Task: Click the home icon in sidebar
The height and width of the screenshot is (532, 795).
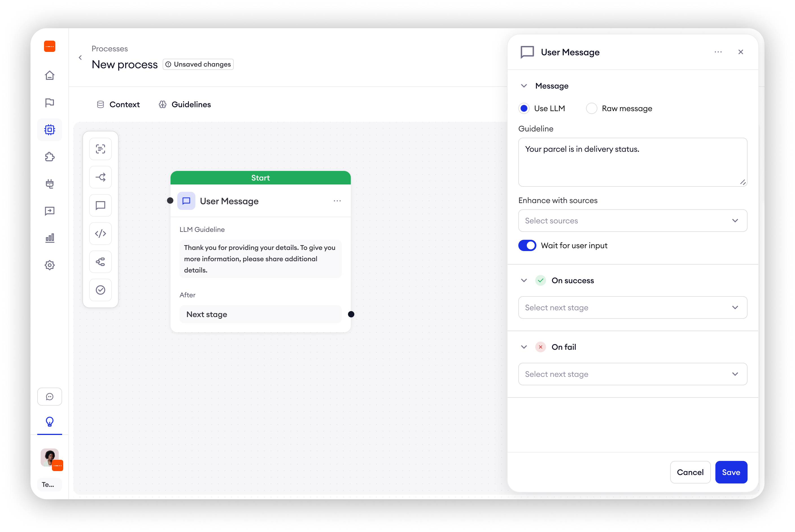Action: pyautogui.click(x=50, y=75)
